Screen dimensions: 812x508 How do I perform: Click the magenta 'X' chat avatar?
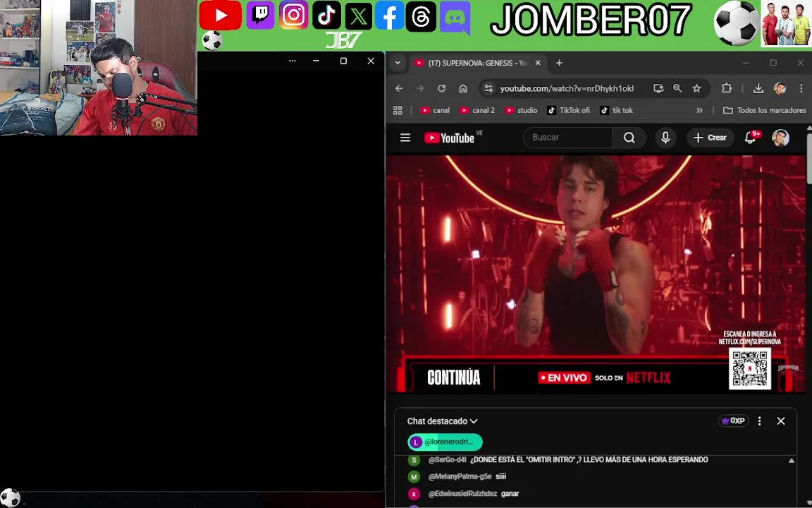[414, 494]
